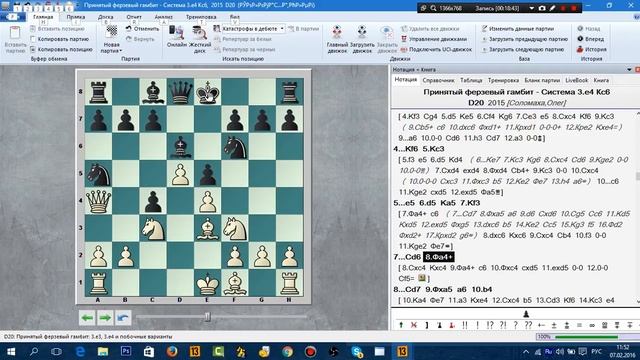Click Загрузить предыдущую партию
The image size is (640, 360).
tap(524, 39)
